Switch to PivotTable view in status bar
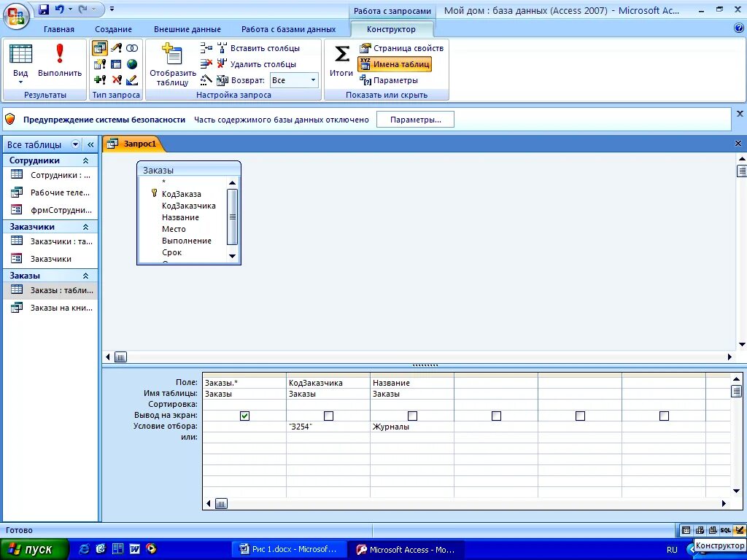The image size is (747, 560). pyautogui.click(x=700, y=530)
